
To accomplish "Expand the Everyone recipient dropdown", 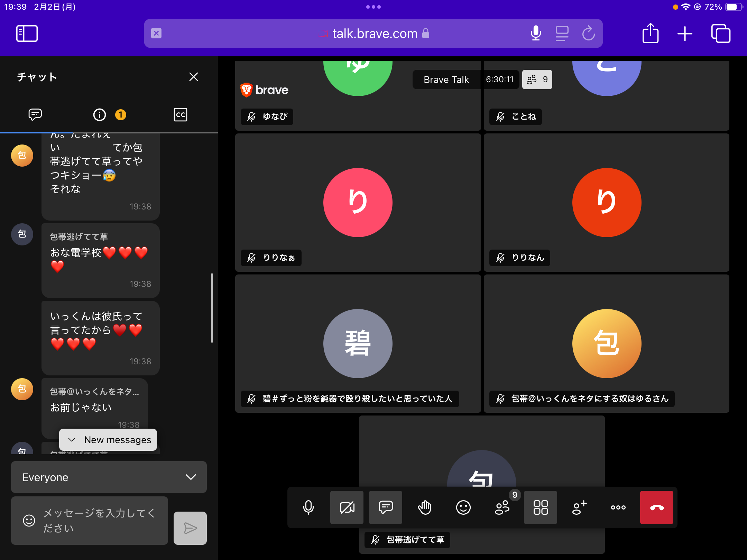I will [109, 477].
